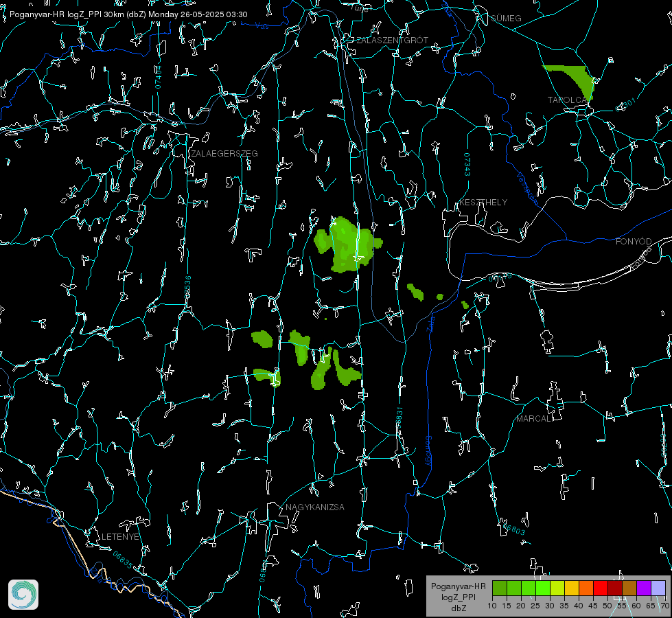
Task: Click the Somogy county border label
Action: tap(428, 451)
